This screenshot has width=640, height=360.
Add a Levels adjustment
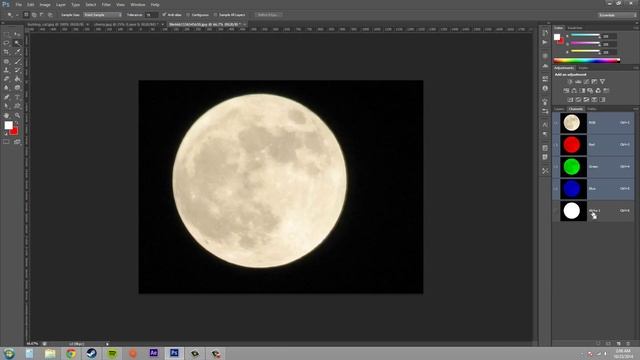[578, 82]
